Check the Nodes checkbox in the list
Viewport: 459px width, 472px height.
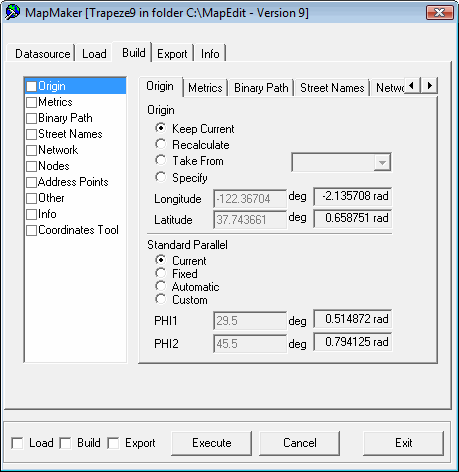31,166
